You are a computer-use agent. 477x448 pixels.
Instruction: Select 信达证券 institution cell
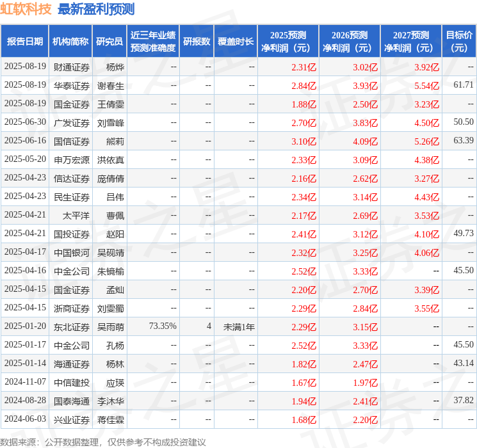pyautogui.click(x=72, y=178)
